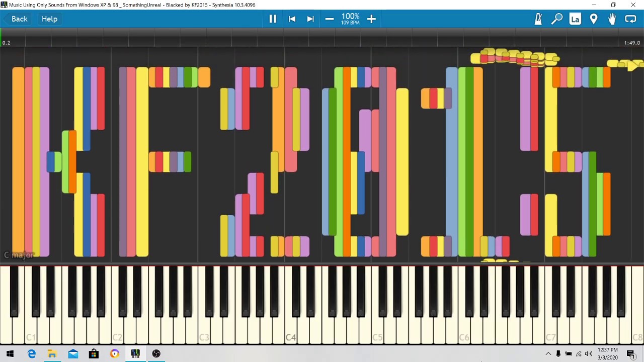Viewport: 644px width, 362px height.
Task: Launch Microsoft Edge from taskbar
Action: pos(31,354)
